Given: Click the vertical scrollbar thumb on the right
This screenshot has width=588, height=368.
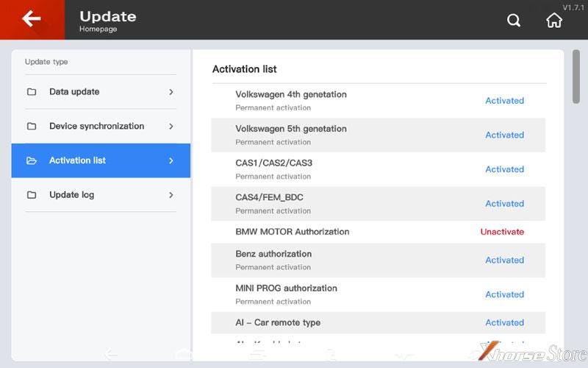Looking at the screenshot, I should (576, 77).
